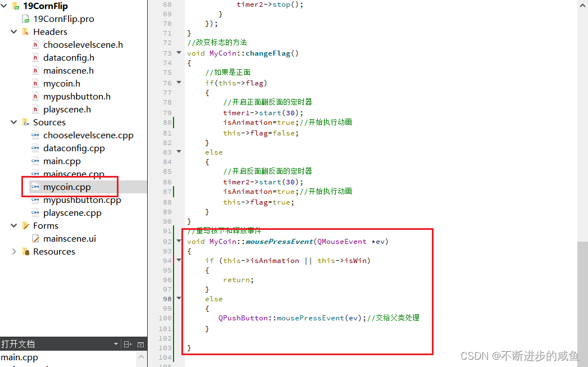
Task: Open mycoin.h header file
Action: coord(62,84)
